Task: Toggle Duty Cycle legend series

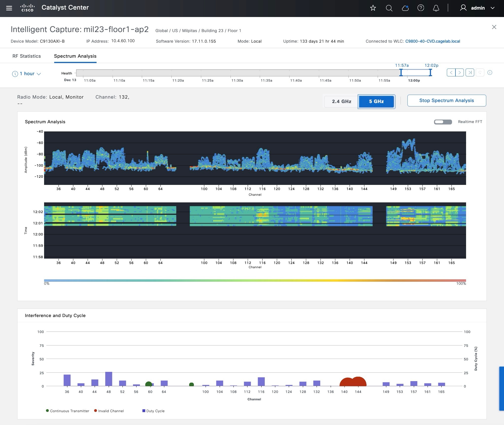Action: [153, 411]
